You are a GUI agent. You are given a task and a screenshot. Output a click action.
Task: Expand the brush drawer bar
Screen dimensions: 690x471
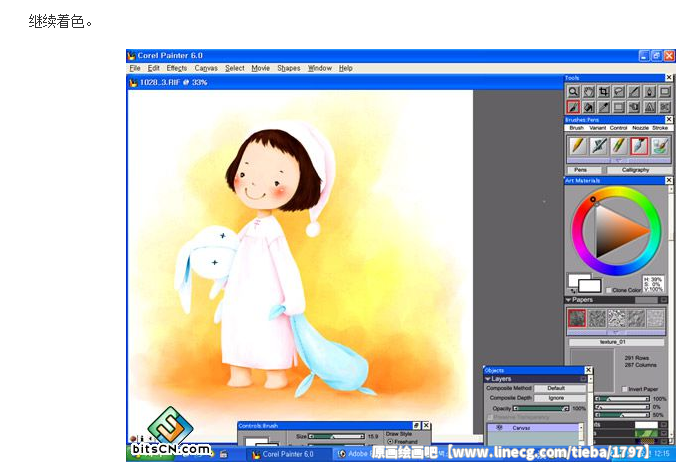pyautogui.click(x=618, y=160)
